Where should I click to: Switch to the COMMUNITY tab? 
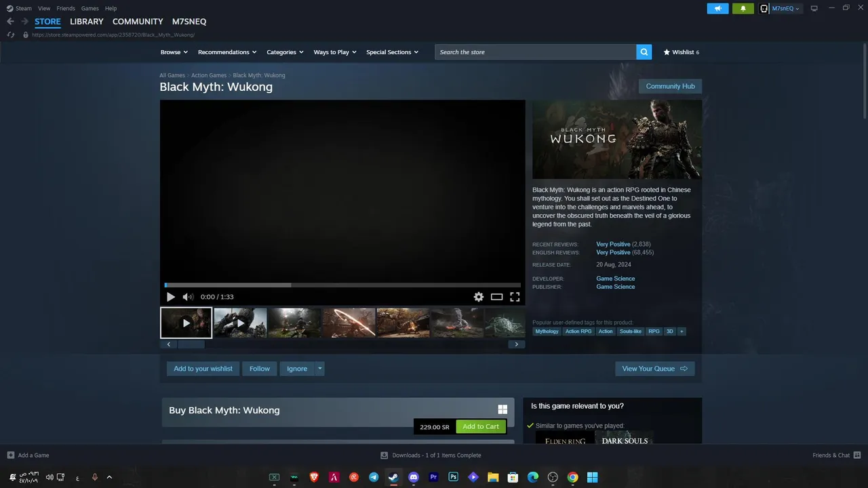tap(138, 22)
